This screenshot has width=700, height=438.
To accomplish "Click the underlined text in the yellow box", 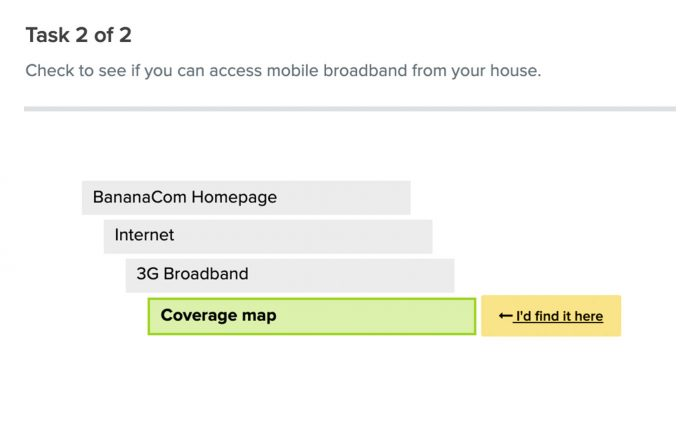I will [x=559, y=316].
